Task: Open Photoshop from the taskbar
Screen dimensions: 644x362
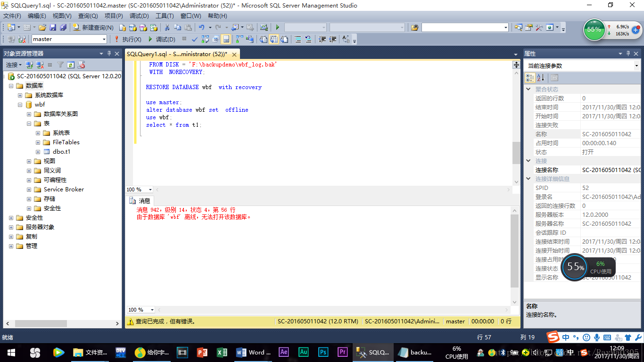Action: coord(323,352)
